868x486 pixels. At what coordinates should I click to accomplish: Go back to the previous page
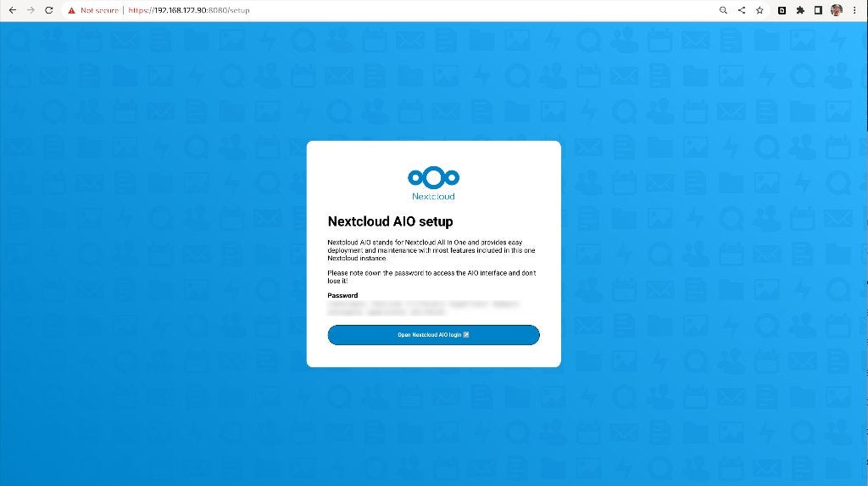(x=13, y=10)
